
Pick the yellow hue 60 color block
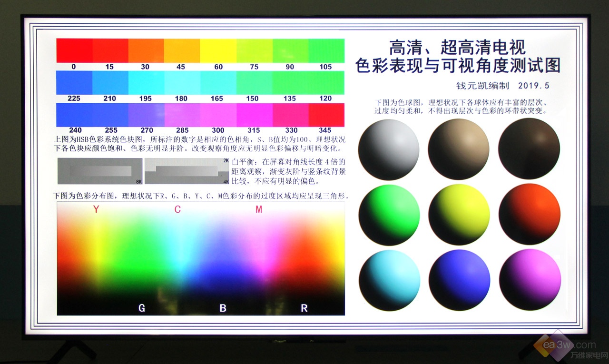pyautogui.click(x=218, y=50)
